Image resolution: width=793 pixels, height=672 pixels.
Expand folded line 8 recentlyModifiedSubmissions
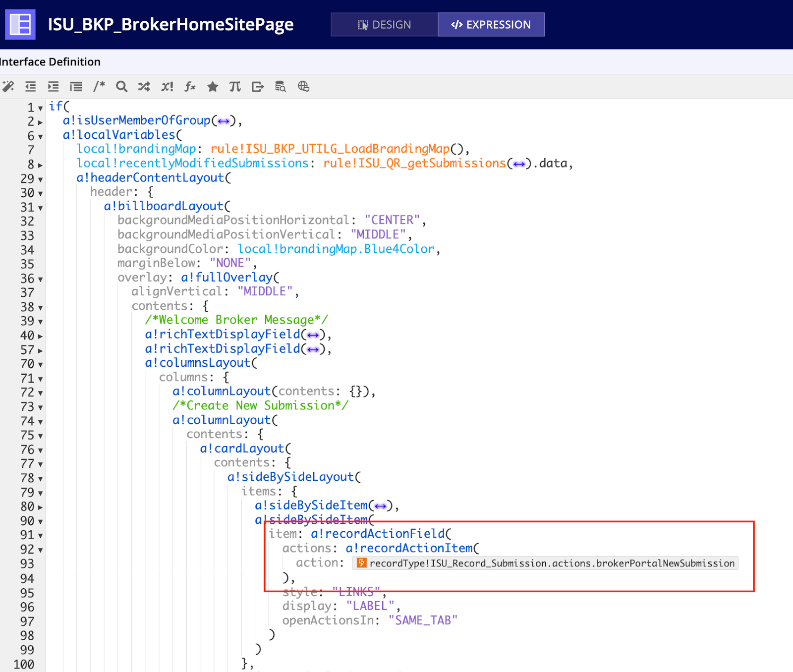(x=40, y=165)
